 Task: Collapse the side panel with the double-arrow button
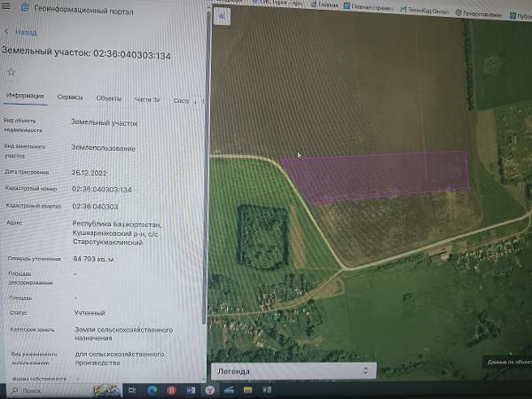coord(222,16)
